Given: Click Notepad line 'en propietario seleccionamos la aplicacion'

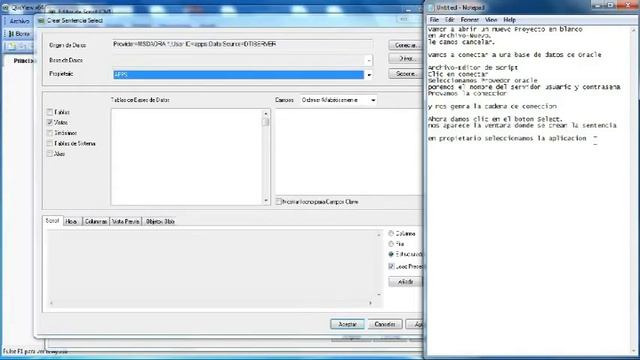Looking at the screenshot, I should pos(507,139).
